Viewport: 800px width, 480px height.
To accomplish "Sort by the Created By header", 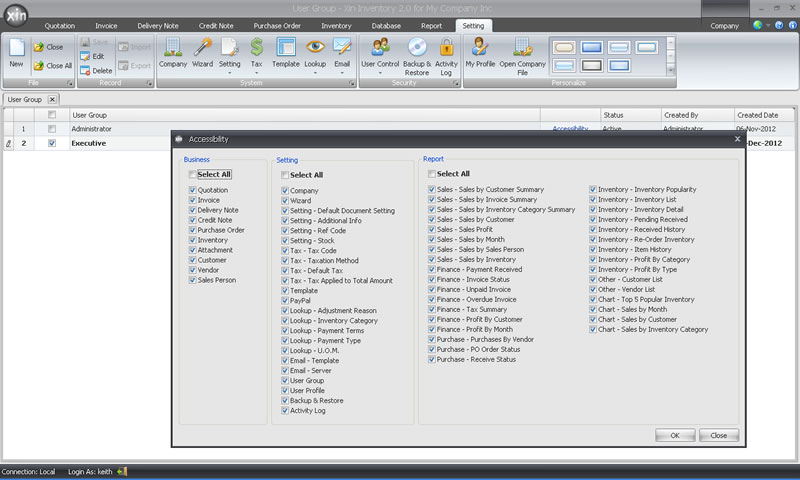I will [x=697, y=115].
